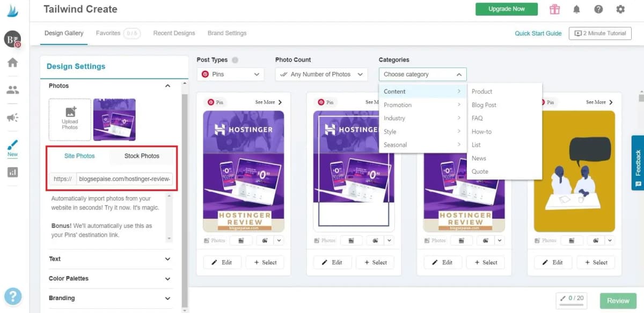
Task: Click Select on yellow illustration card
Action: (595, 263)
